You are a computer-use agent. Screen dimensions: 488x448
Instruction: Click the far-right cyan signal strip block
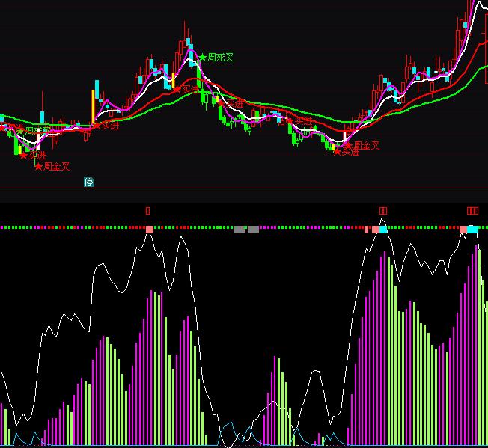[x=473, y=229]
